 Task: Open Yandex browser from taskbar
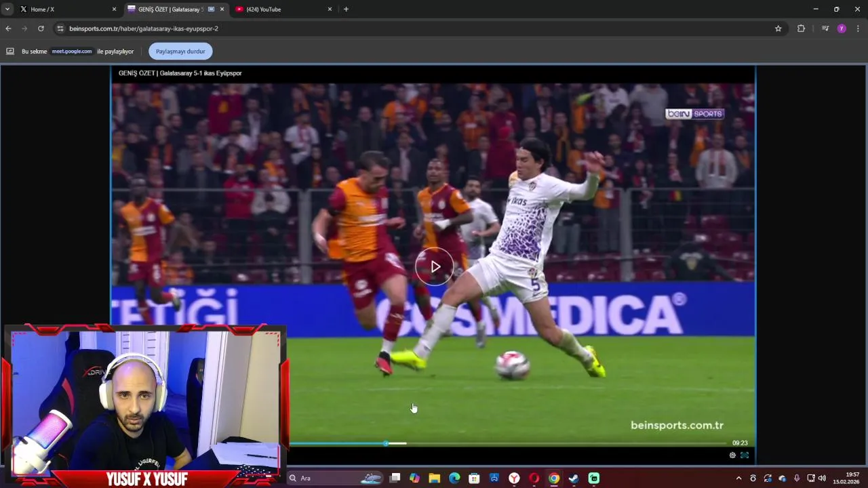(x=514, y=478)
